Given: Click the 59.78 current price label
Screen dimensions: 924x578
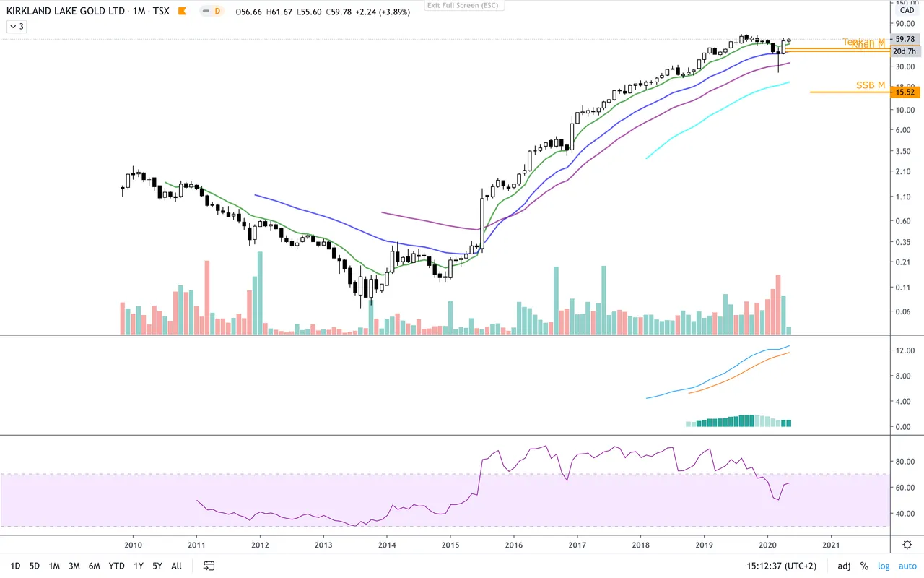Looking at the screenshot, I should (905, 39).
